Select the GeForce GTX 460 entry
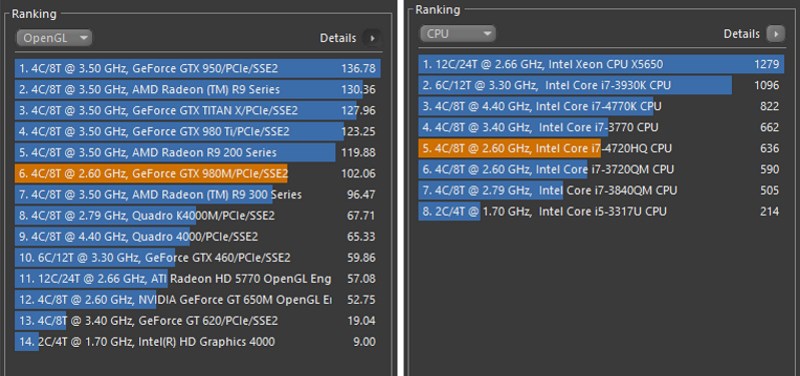 [x=198, y=258]
